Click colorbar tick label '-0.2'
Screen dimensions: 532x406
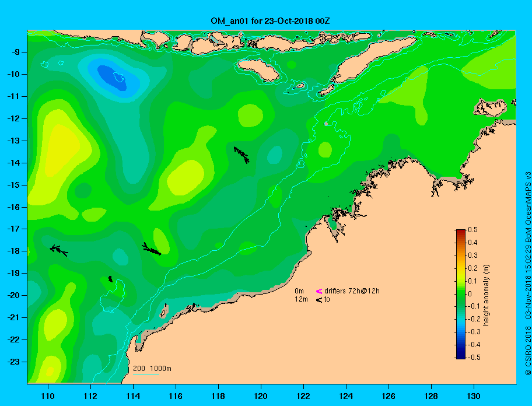click(x=474, y=319)
